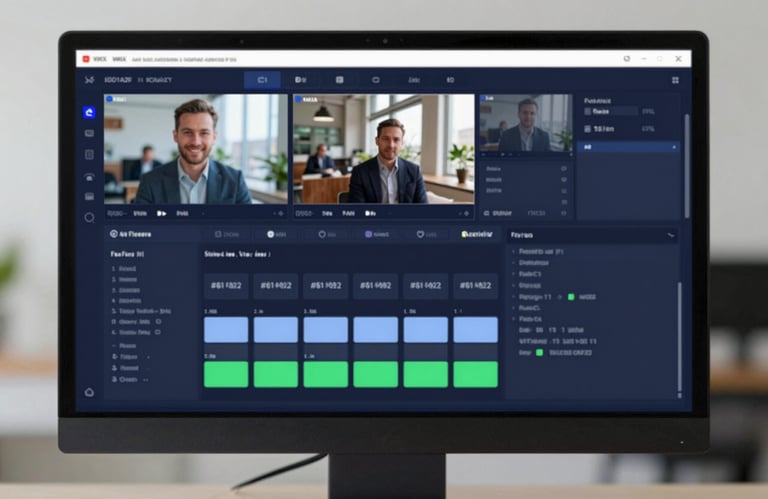768x499 pixels.
Task: Select the highlighted first tab in the top bar
Action: pyautogui.click(x=262, y=80)
